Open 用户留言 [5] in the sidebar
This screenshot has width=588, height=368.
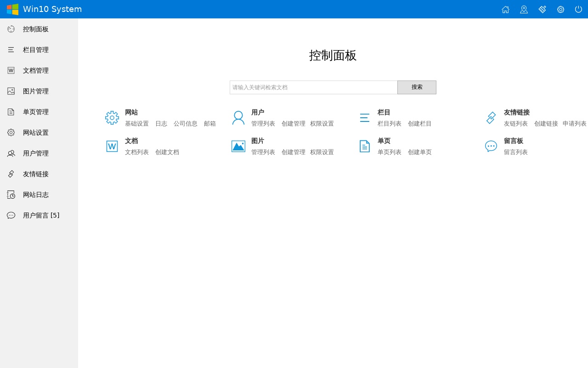click(41, 215)
